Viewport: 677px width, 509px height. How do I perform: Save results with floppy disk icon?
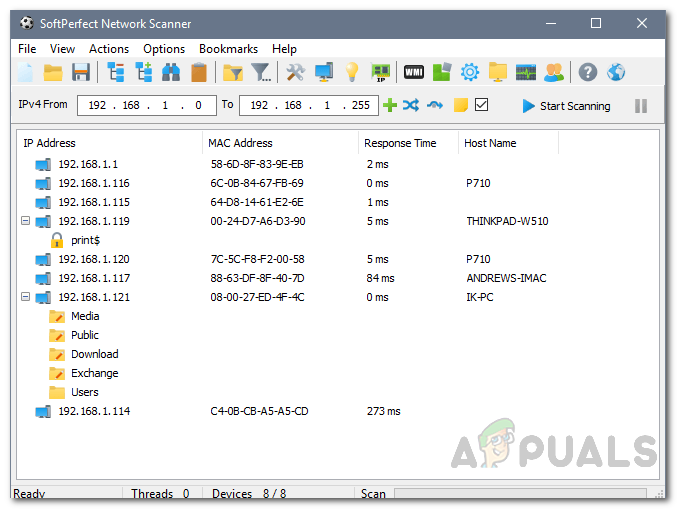click(x=80, y=72)
